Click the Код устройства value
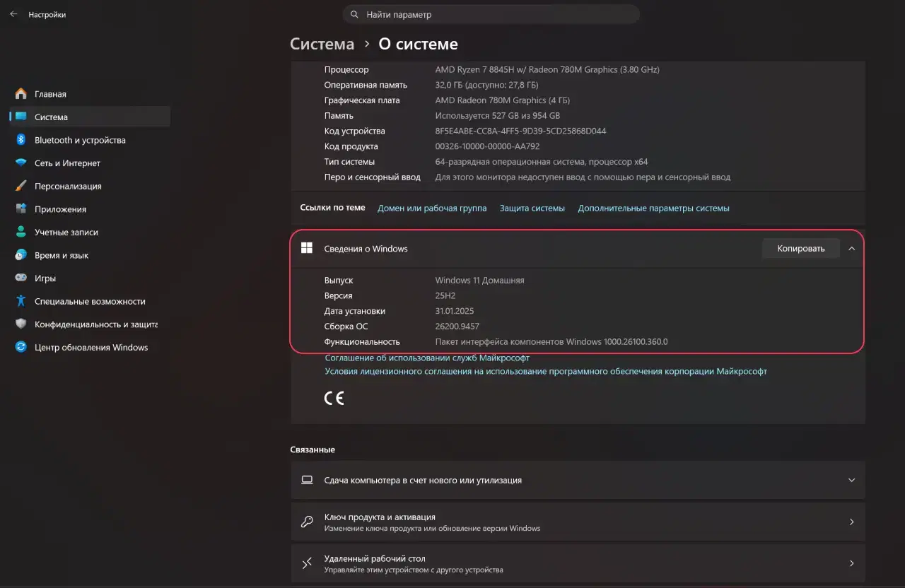Viewport: 905px width, 588px height. (520, 131)
